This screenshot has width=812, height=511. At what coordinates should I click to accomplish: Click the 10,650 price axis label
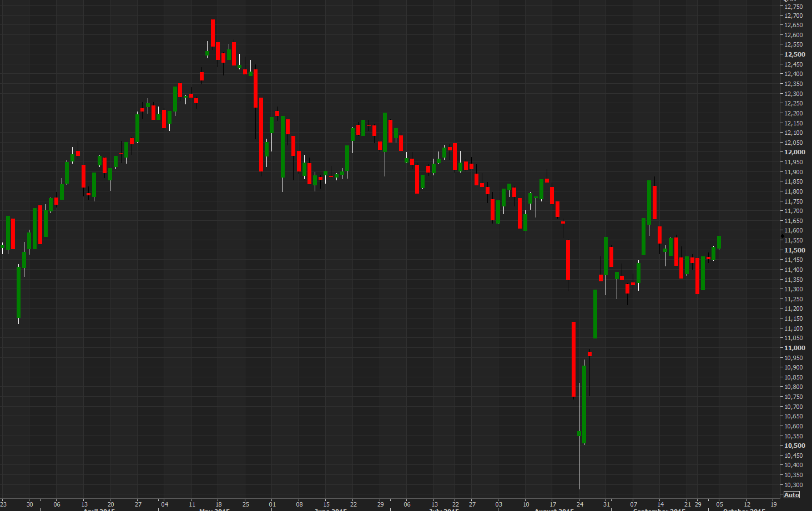pyautogui.click(x=793, y=417)
